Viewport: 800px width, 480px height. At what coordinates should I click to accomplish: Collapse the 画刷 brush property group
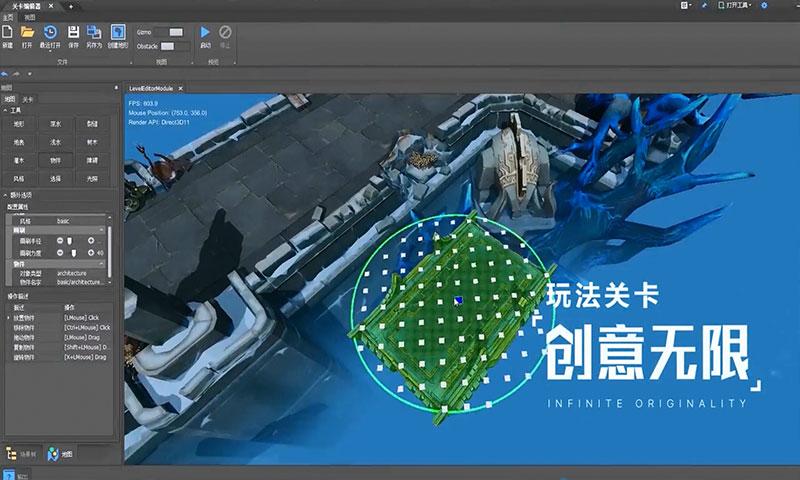click(102, 231)
